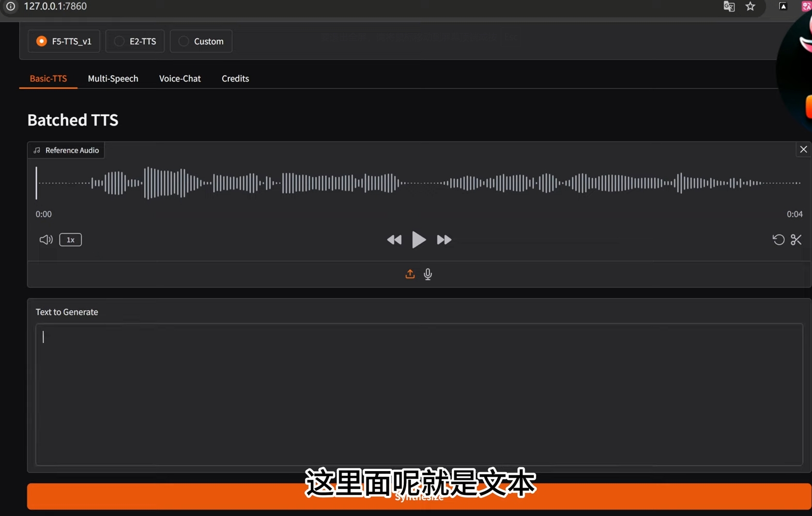Viewport: 812px width, 516px height.
Task: Click the upload audio file icon
Action: pos(410,274)
